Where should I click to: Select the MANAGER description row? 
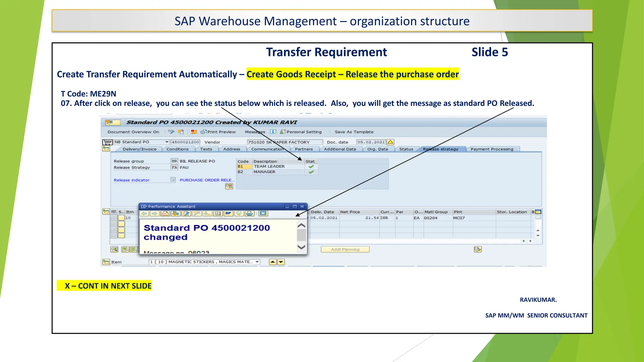point(279,172)
